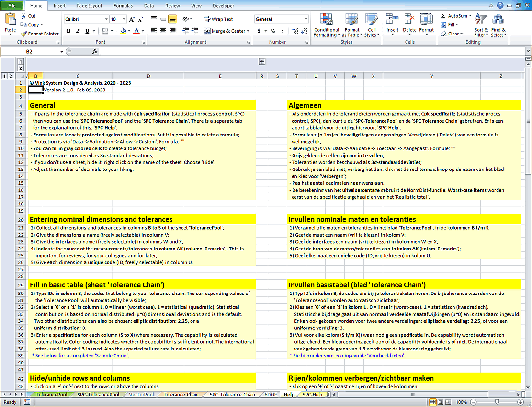Open the General number format dropdown
Viewport: 532px width, 407px height.
[x=306, y=19]
